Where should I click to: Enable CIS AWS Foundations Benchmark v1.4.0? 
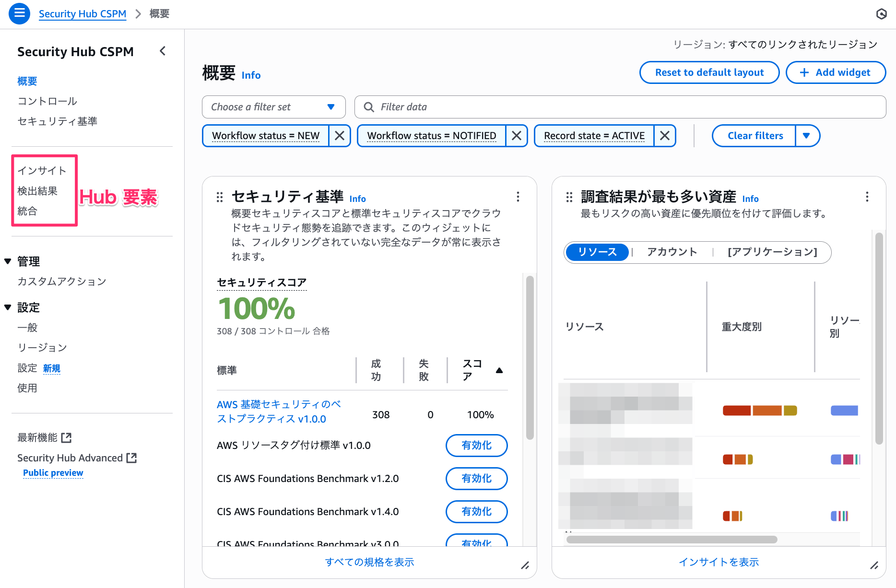click(x=477, y=512)
